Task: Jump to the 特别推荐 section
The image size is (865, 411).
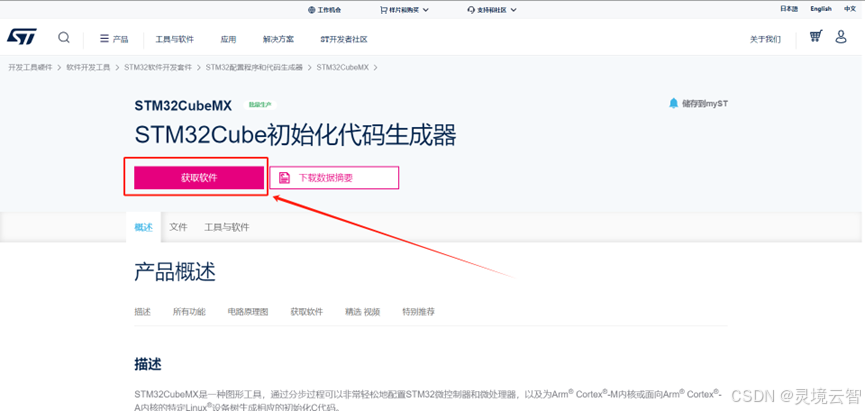Action: pyautogui.click(x=419, y=312)
